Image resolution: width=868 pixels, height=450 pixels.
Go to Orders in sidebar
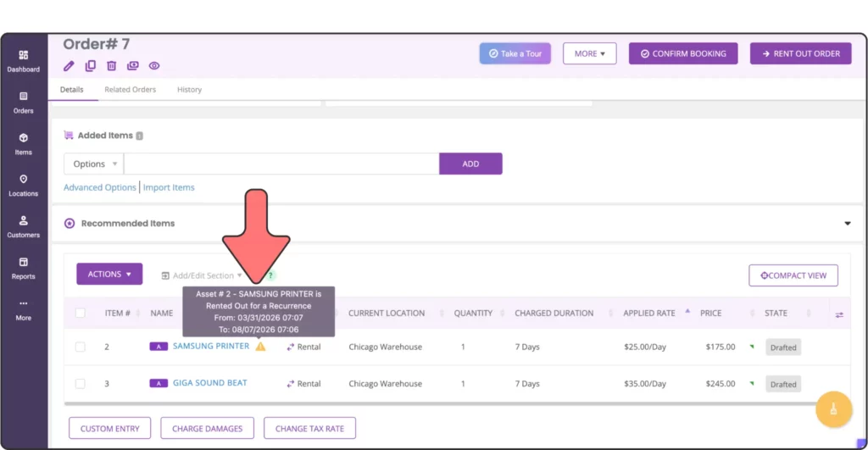tap(23, 103)
